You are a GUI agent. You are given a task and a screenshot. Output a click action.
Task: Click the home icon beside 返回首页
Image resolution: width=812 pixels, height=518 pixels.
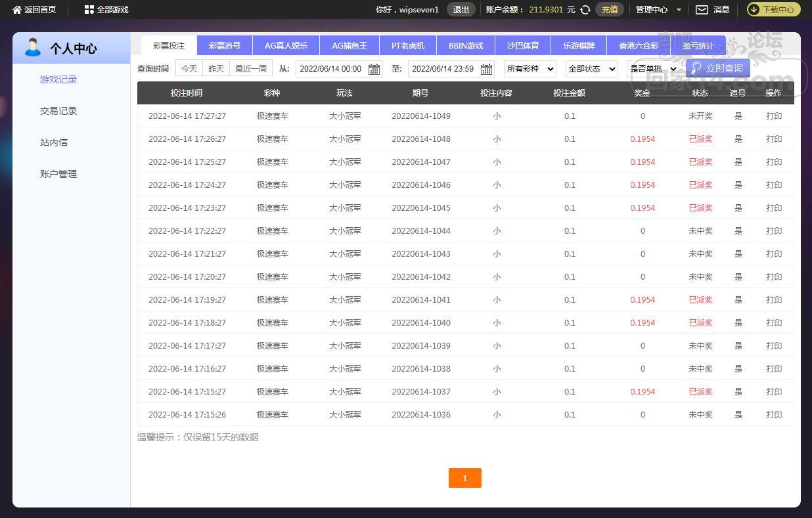pyautogui.click(x=17, y=10)
